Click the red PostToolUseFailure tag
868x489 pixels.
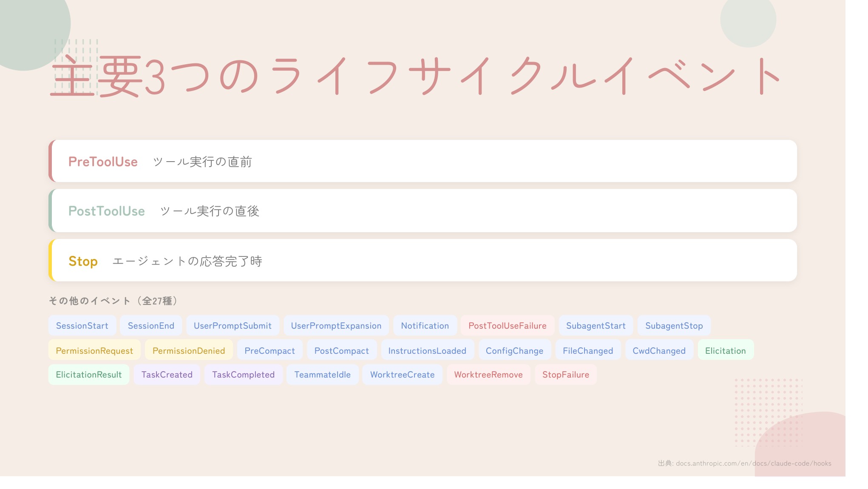tap(507, 326)
